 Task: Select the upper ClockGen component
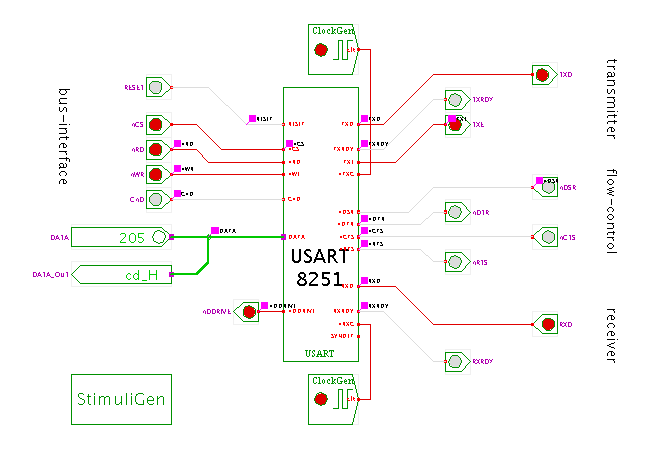coord(333,49)
